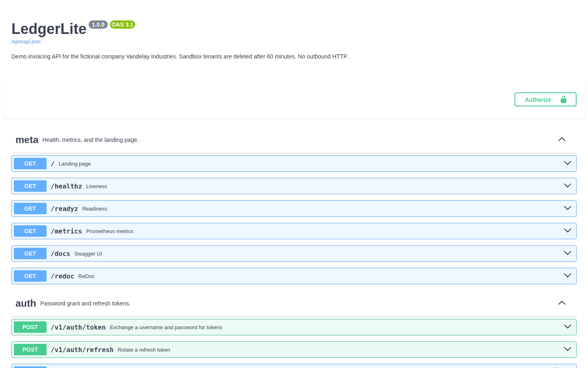This screenshot has height=368, width=588.
Task: Expand the /healthz row chevron
Action: 568,186
